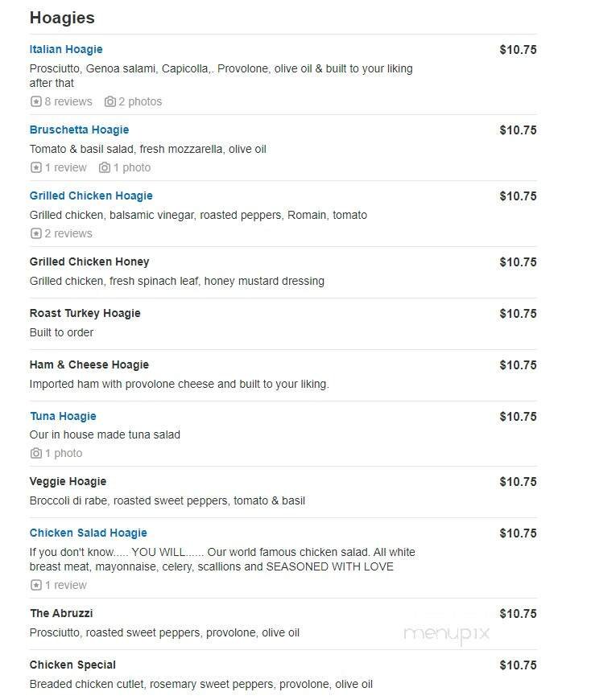Select the Grilled Chicken Honey item title
591x700 pixels.
(x=89, y=261)
